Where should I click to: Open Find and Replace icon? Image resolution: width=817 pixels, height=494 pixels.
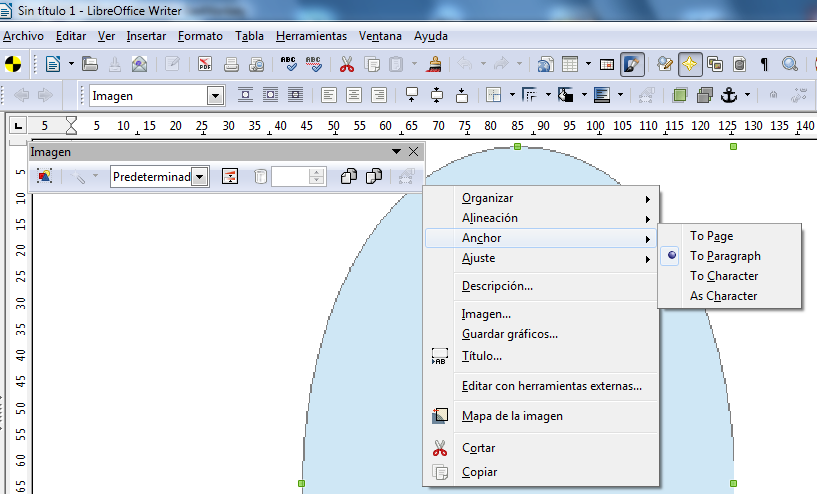coord(664,65)
